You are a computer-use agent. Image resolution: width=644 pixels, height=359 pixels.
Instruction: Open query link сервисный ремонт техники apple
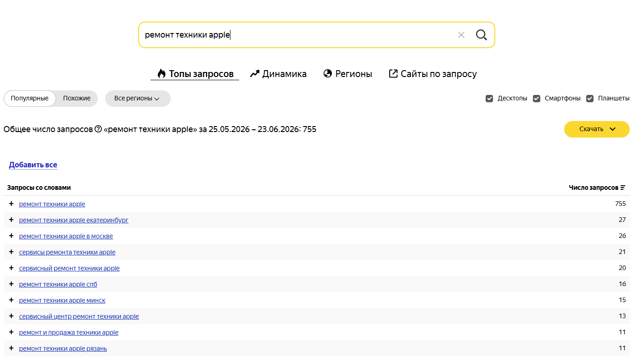click(x=69, y=268)
